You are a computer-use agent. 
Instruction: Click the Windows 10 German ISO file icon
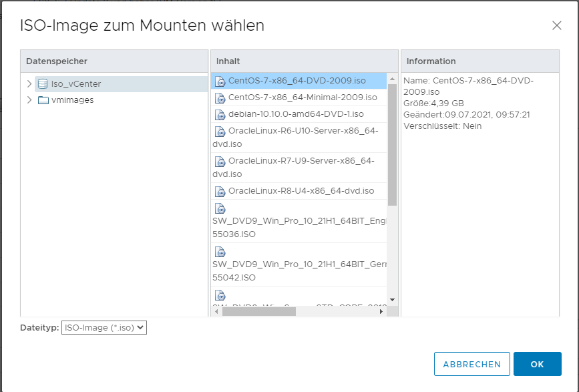click(x=220, y=252)
